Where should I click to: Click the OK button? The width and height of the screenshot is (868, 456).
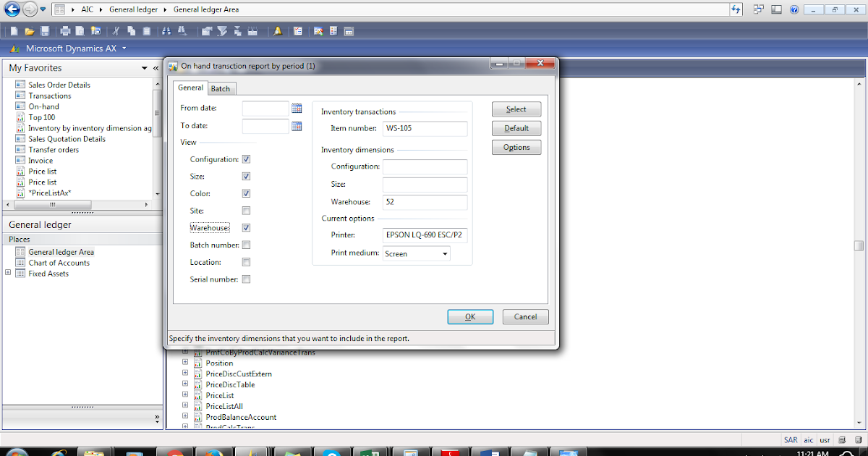pyautogui.click(x=470, y=316)
